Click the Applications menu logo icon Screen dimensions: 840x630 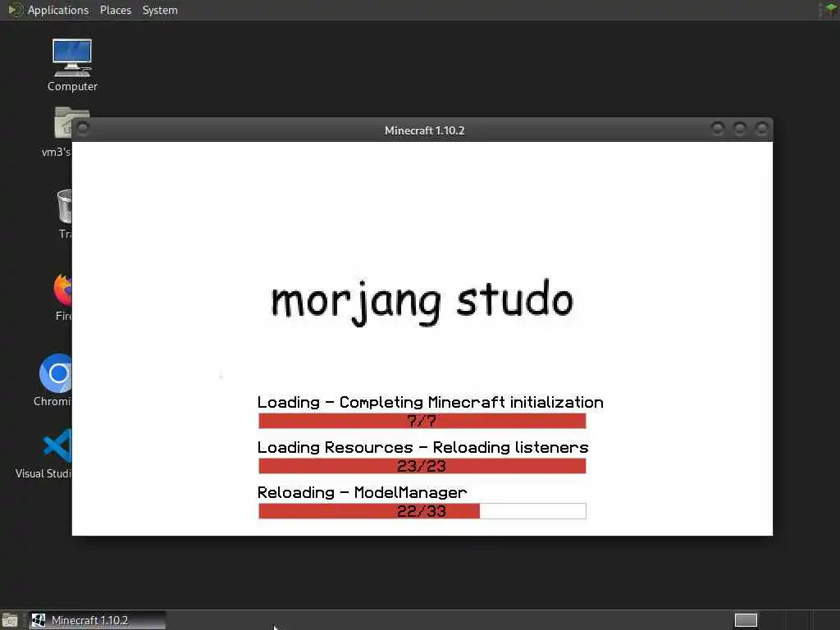(x=15, y=10)
